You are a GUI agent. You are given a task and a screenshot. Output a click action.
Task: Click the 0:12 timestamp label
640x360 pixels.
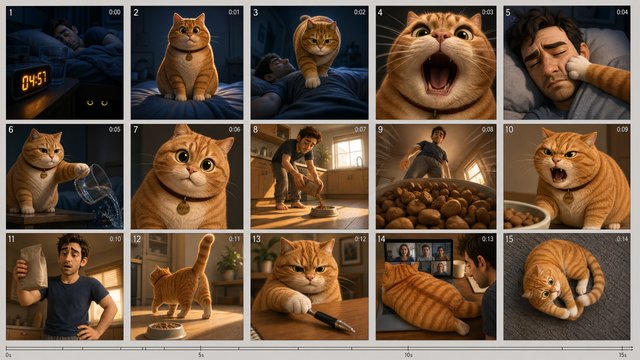tap(360, 239)
